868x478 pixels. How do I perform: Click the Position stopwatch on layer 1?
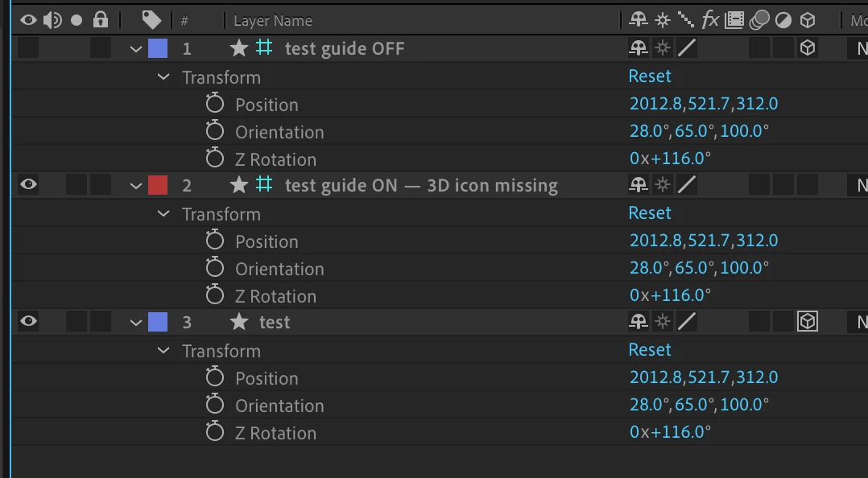coord(214,104)
